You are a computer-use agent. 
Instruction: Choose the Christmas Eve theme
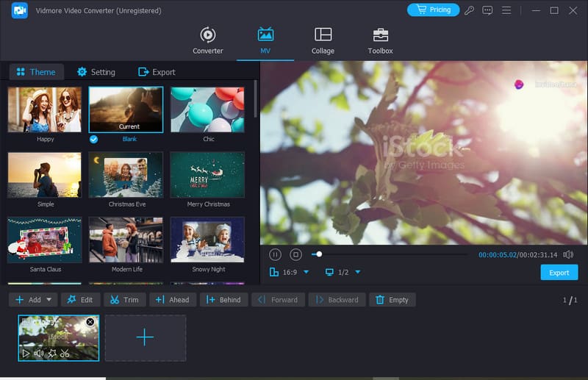[x=126, y=175]
